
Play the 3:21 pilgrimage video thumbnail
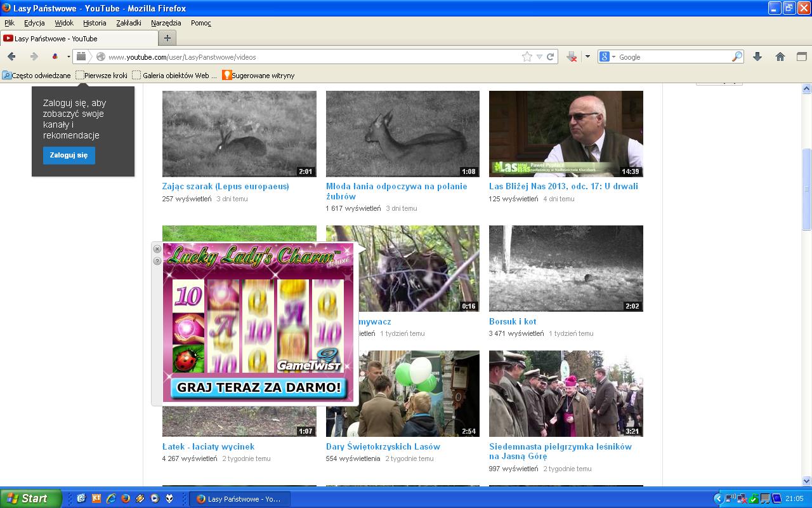coord(566,394)
